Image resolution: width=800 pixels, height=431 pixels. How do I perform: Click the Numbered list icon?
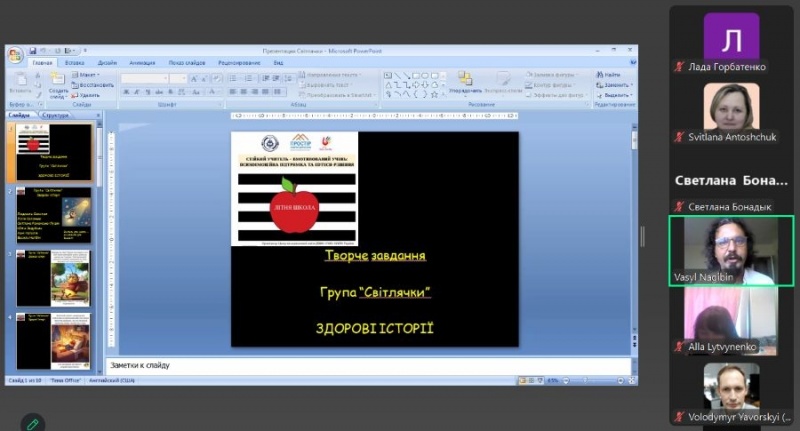[249, 78]
